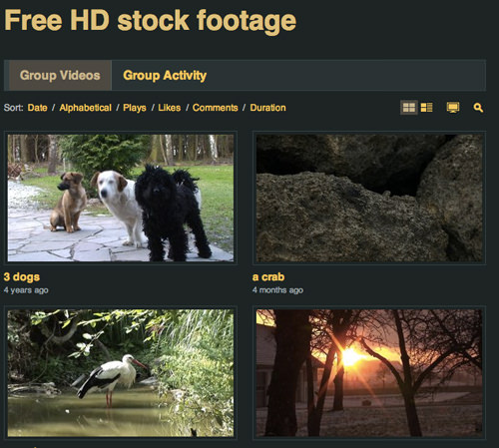Open the Group Videos tab
Viewport: 499px width, 448px height.
click(x=60, y=75)
